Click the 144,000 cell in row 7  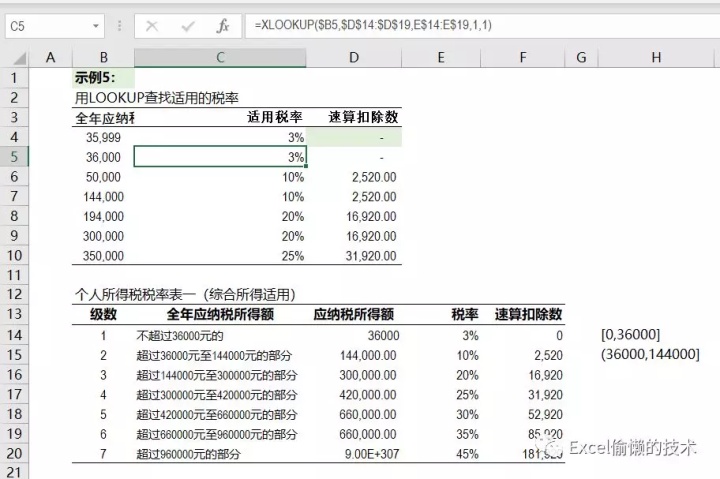pos(103,197)
